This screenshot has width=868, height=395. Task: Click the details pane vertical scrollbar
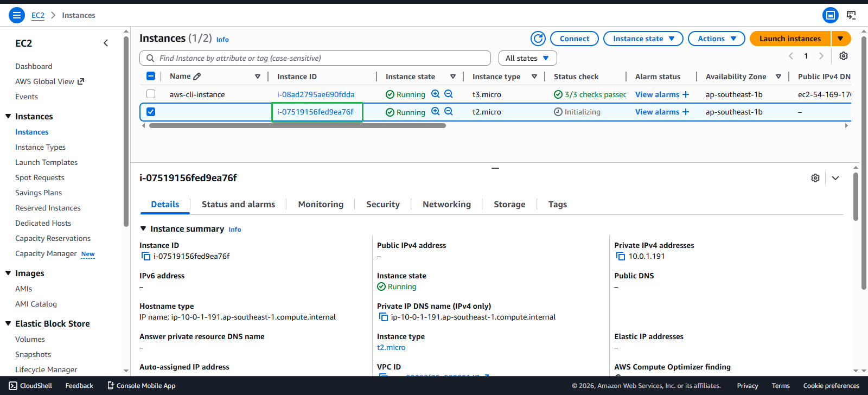[x=856, y=196]
